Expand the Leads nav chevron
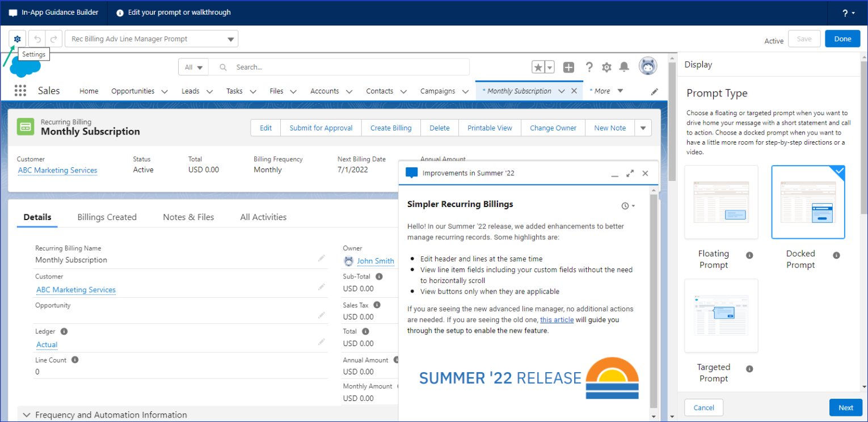 pos(209,91)
